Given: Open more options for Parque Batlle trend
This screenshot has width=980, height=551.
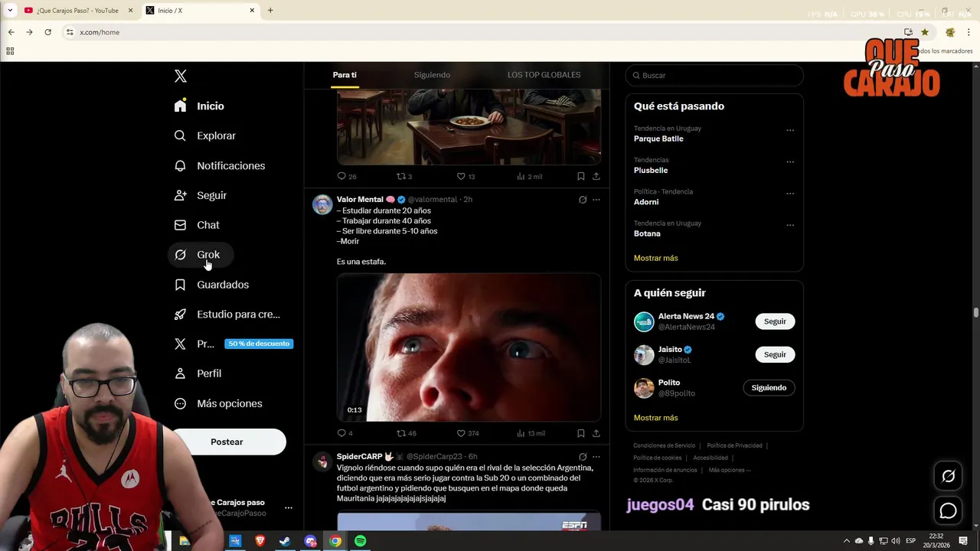Looking at the screenshot, I should (x=790, y=130).
